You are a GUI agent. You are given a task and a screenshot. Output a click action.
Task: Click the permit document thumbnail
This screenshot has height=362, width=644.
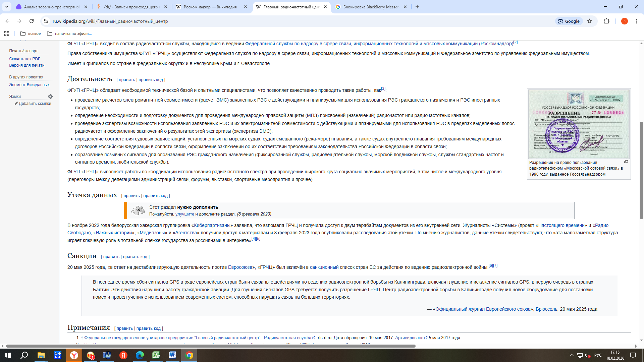579,124
